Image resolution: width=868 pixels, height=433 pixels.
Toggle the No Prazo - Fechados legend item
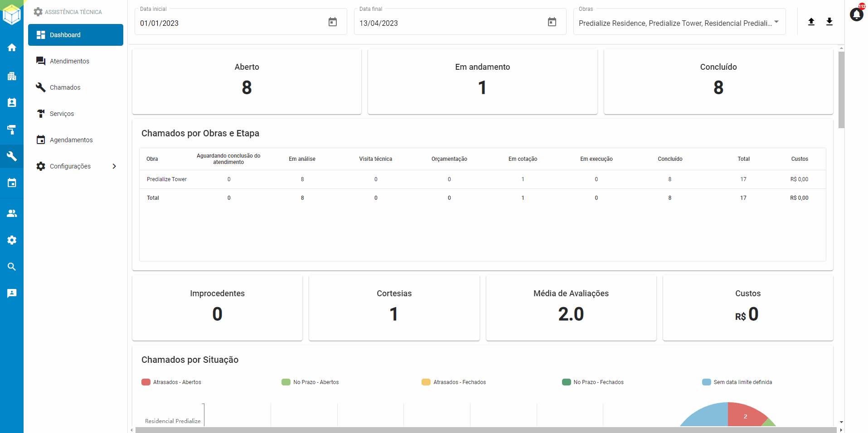click(x=593, y=382)
